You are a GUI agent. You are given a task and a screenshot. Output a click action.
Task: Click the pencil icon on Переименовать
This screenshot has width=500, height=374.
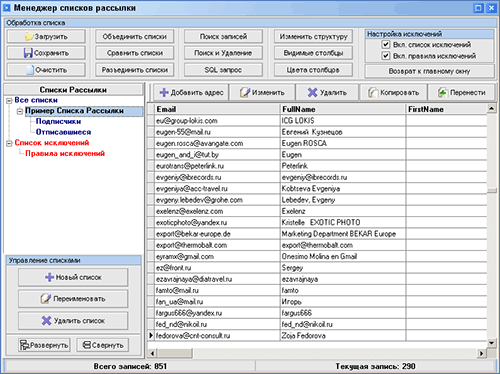pos(46,299)
